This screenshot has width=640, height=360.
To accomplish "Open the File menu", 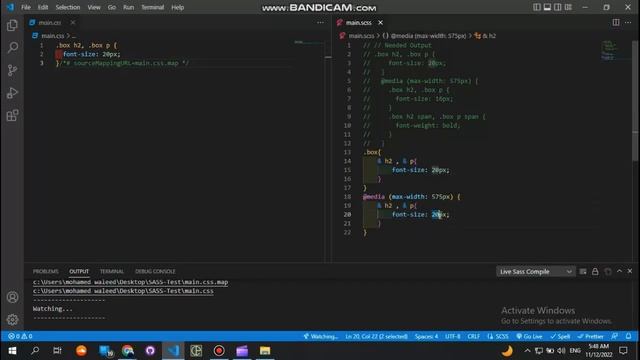I will pos(26,7).
